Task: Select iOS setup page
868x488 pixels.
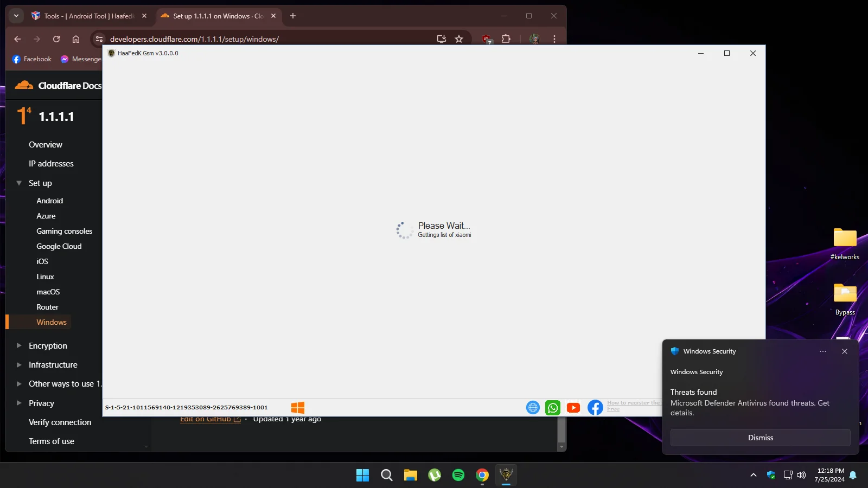Action: [x=42, y=261]
